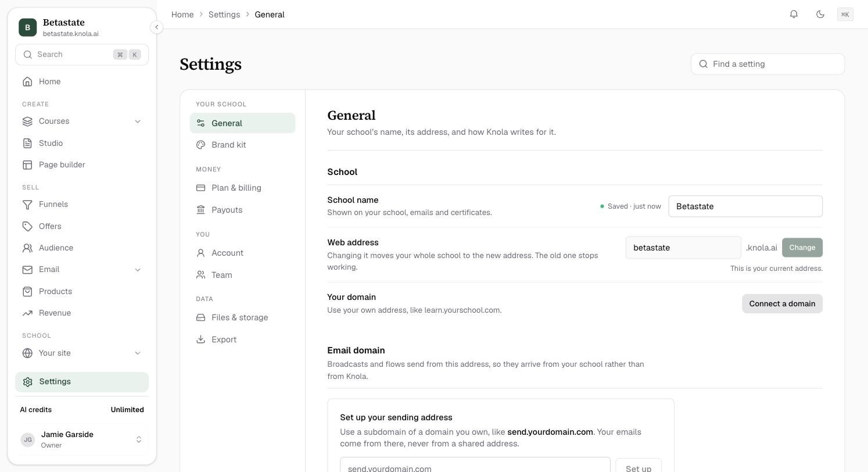
Task: Navigate to Funnels in sidebar
Action: [x=82, y=205]
